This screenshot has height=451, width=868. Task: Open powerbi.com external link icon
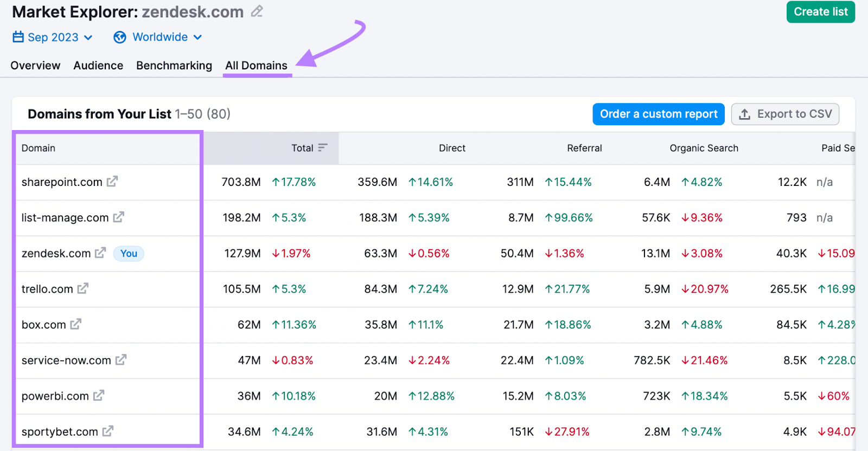tap(99, 396)
